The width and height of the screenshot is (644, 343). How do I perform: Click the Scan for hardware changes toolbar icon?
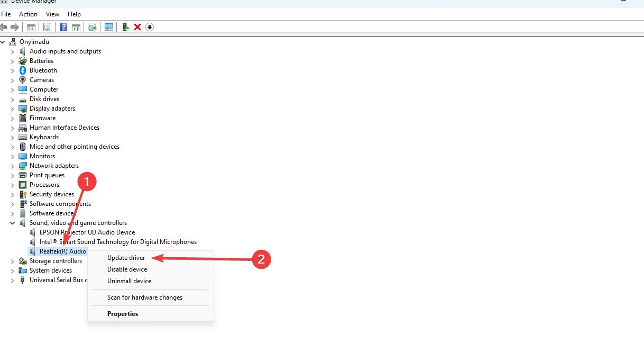[109, 27]
